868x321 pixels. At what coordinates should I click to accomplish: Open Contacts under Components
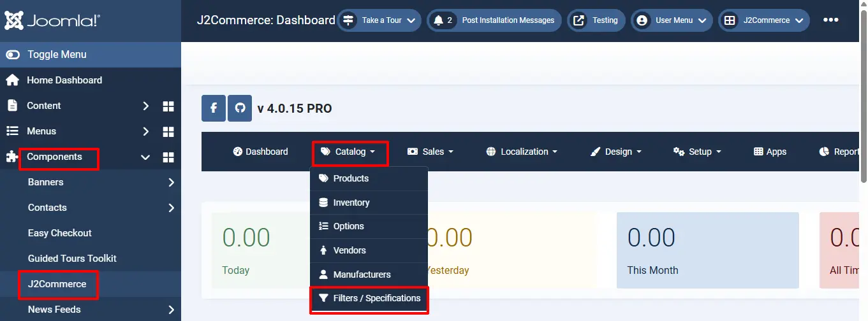click(x=47, y=208)
